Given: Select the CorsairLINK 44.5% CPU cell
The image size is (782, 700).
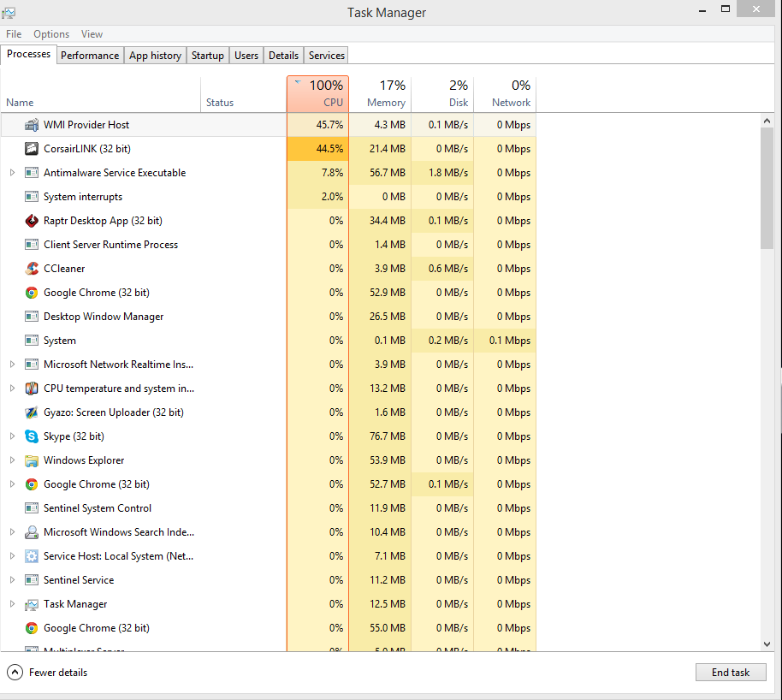Looking at the screenshot, I should tap(317, 149).
